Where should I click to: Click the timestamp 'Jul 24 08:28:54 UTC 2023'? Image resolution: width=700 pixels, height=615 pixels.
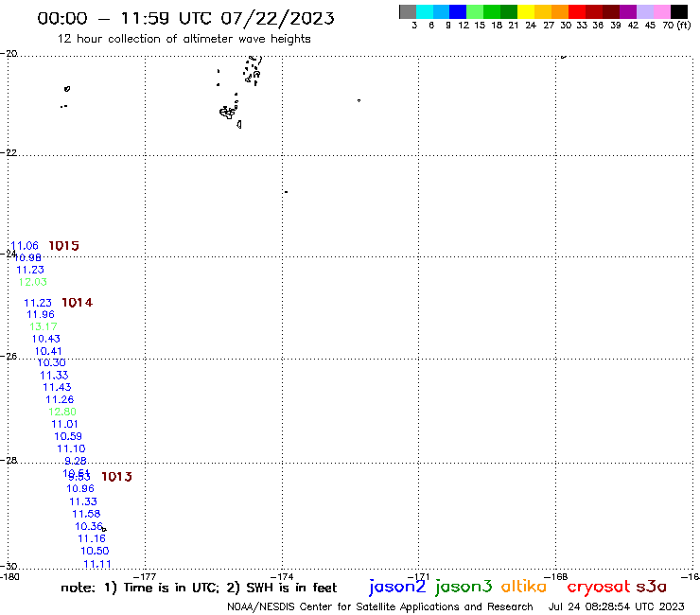click(616, 606)
